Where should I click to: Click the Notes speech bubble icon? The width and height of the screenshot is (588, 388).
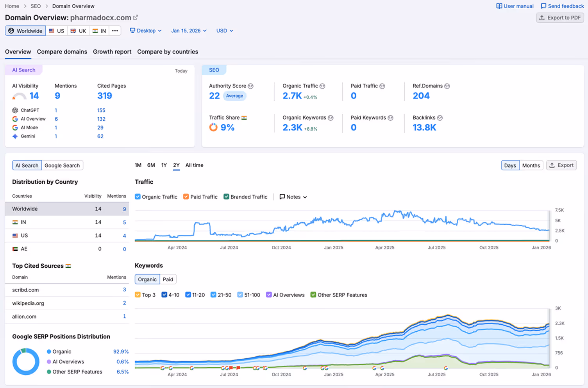tap(282, 197)
